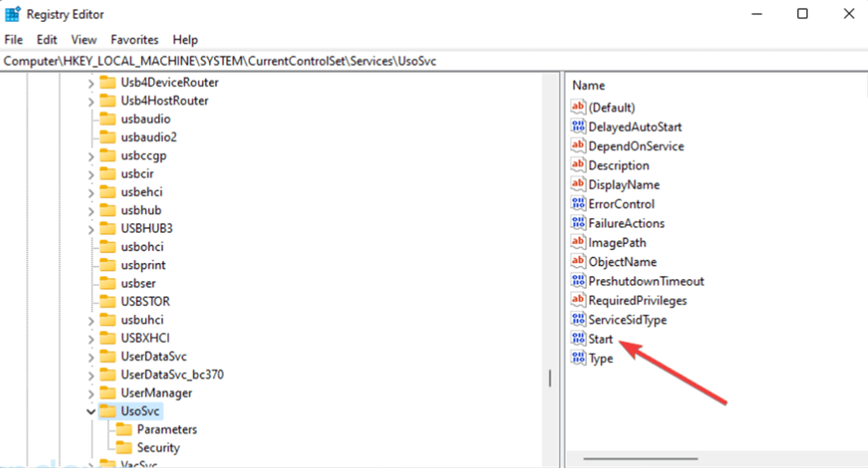868x468 pixels.
Task: Click the DelayedAutoStart DWORD icon
Action: click(x=578, y=126)
